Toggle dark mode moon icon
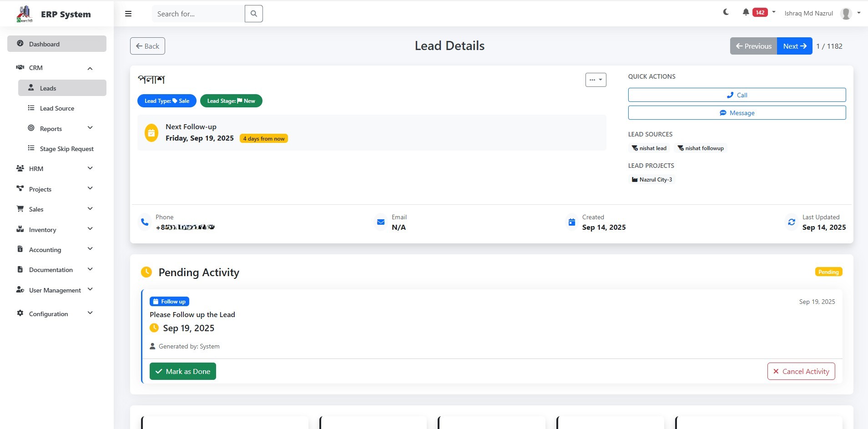Screen dimensions: 868x429 (x=726, y=12)
